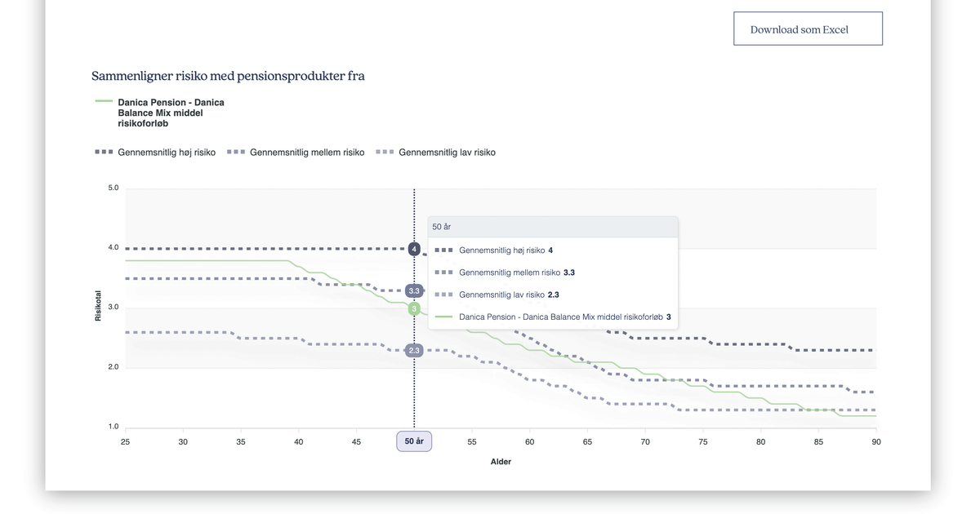Image resolution: width=980 pixels, height=514 pixels.
Task: Click green line swatch in the Danica legend
Action: tap(104, 102)
